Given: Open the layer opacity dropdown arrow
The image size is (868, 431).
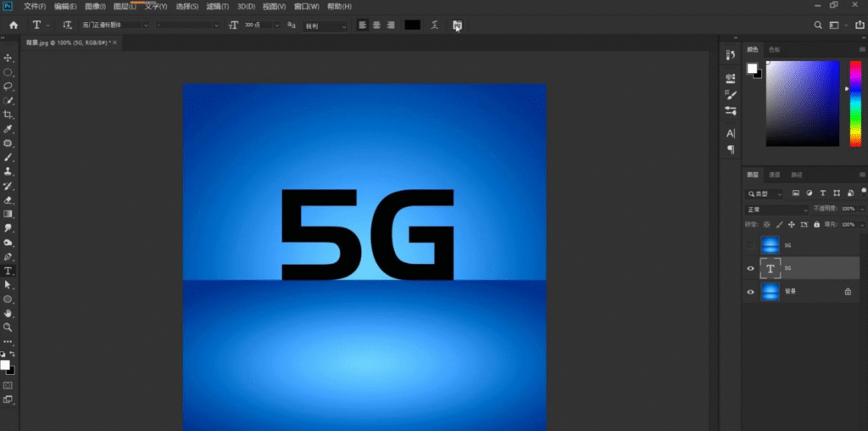Looking at the screenshot, I should [862, 209].
